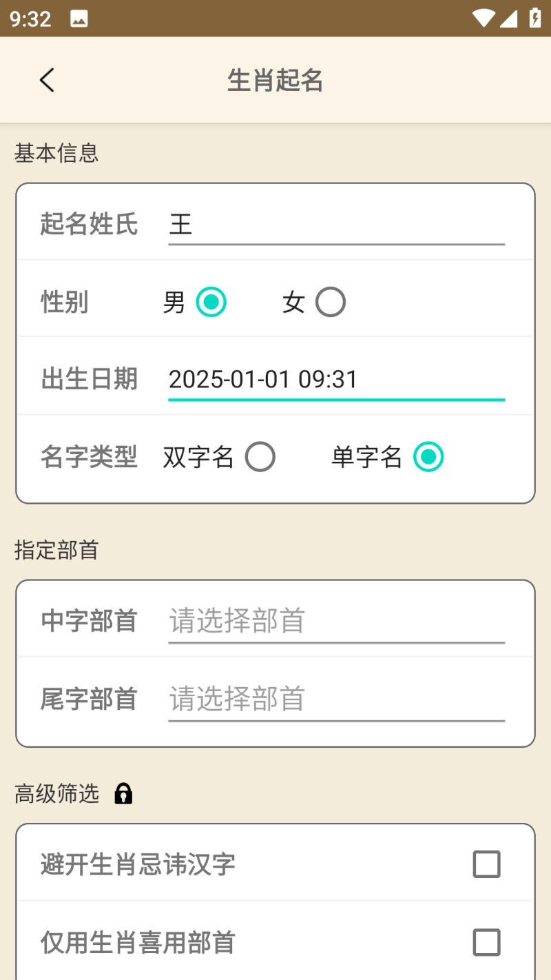This screenshot has width=551, height=980.
Task: Tap the back arrow icon
Action: (47, 81)
